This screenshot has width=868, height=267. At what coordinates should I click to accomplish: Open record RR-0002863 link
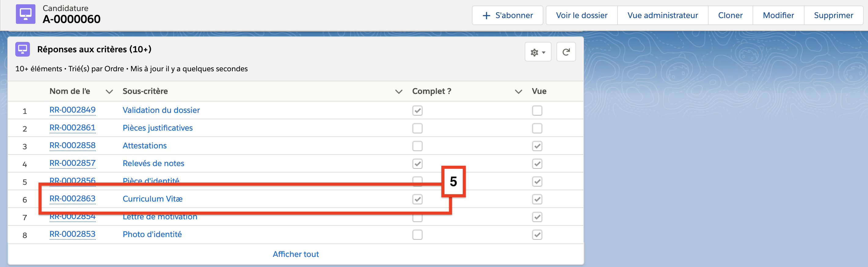pyautogui.click(x=72, y=199)
